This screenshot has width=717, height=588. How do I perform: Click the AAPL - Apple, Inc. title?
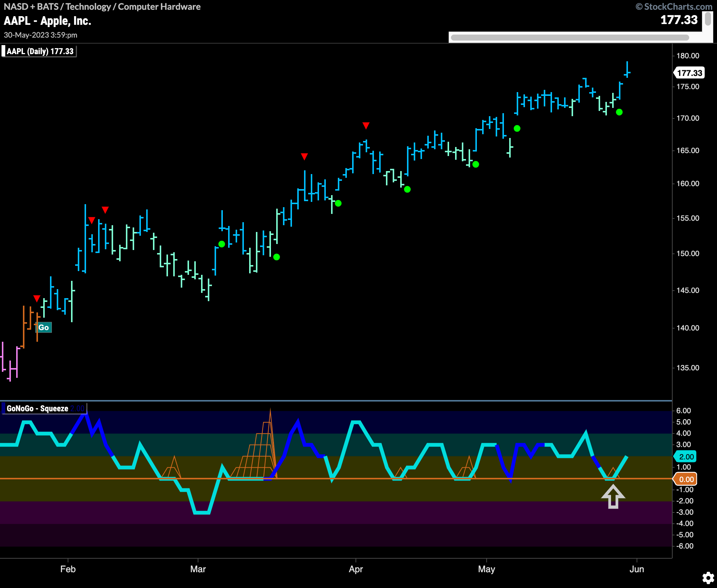tap(48, 21)
